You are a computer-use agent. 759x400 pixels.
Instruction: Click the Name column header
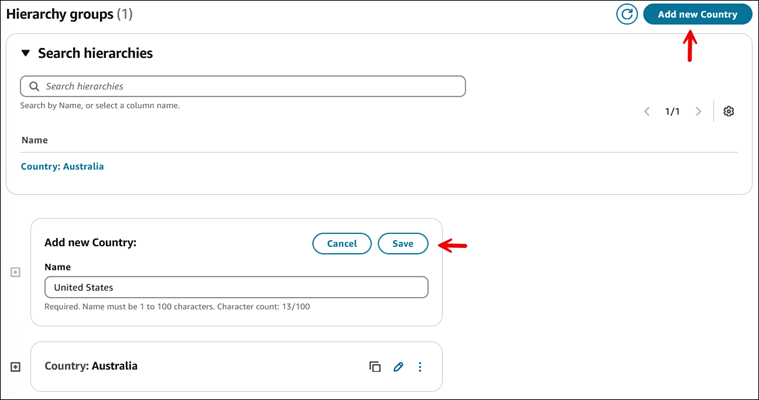point(35,140)
